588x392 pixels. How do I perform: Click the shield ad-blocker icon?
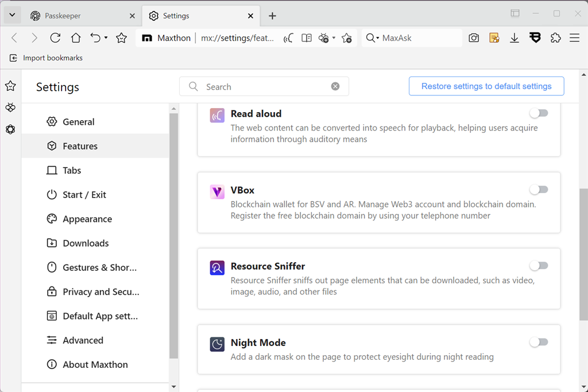click(x=535, y=37)
